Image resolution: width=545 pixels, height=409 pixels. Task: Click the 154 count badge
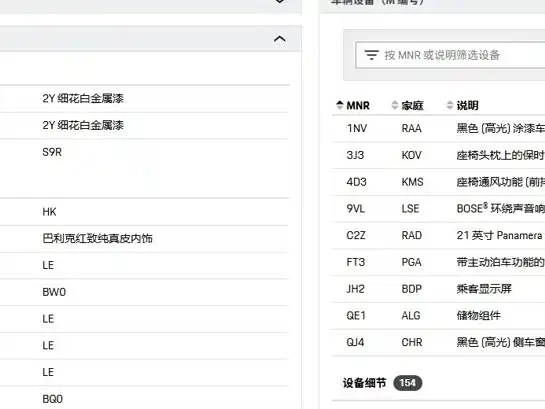click(x=407, y=383)
